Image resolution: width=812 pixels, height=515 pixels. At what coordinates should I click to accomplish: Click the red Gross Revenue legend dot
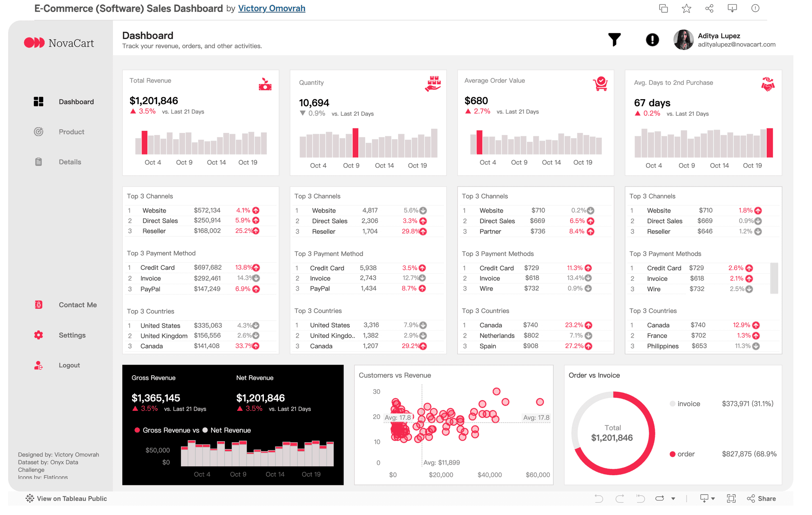point(137,430)
